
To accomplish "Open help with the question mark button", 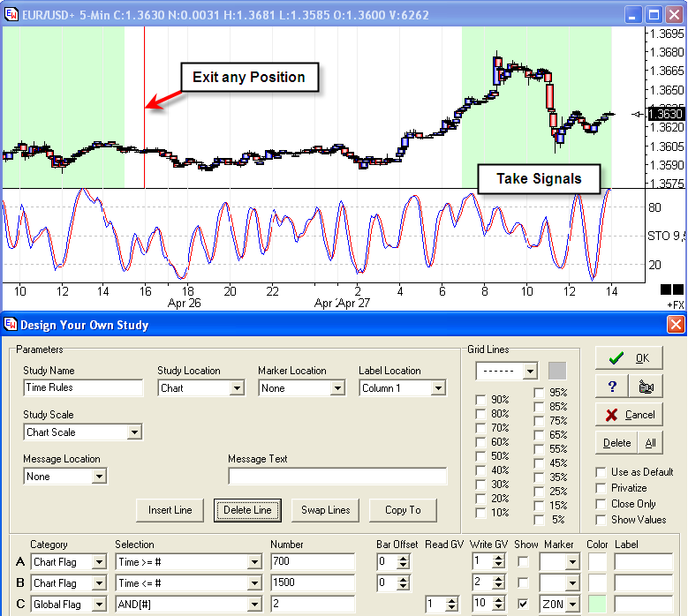I will click(612, 387).
